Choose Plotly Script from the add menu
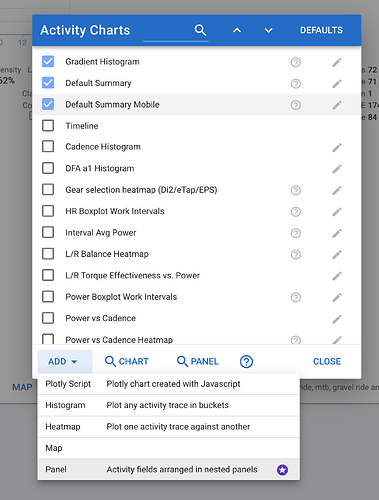 (x=169, y=384)
